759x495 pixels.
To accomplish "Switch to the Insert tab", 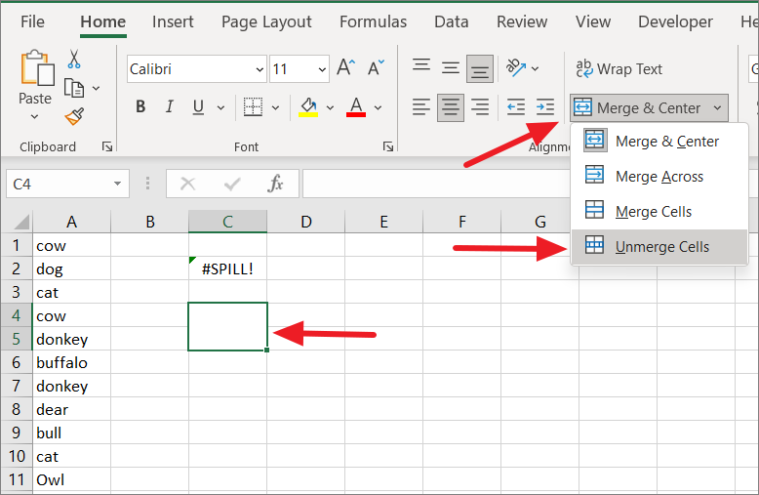I will click(172, 22).
